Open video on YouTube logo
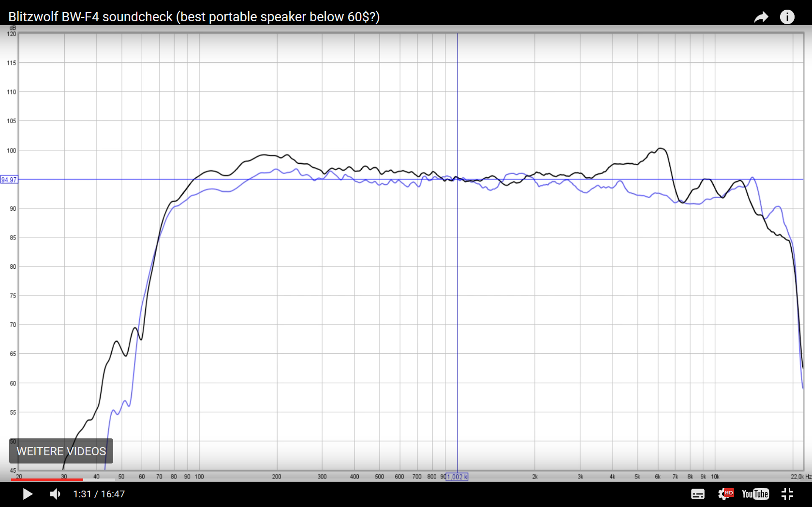Screen dimensions: 812x507 pos(755,494)
